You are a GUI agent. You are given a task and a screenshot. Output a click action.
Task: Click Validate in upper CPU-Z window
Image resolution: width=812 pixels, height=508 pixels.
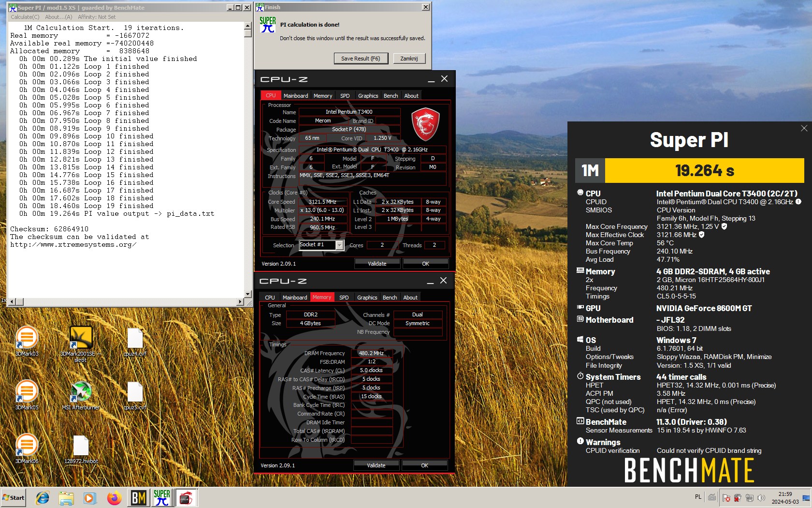(377, 264)
